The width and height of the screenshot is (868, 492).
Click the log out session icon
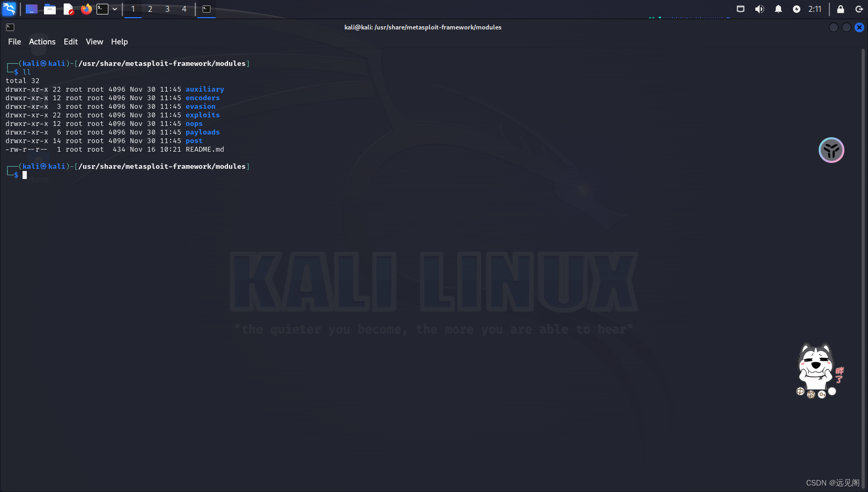tap(859, 9)
